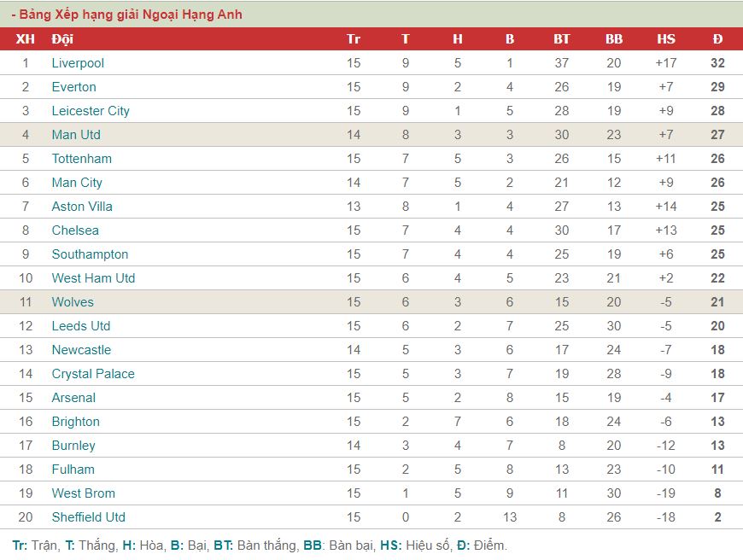Click the HS goal difference header
Viewport: 743px width, 560px height.
tap(666, 39)
